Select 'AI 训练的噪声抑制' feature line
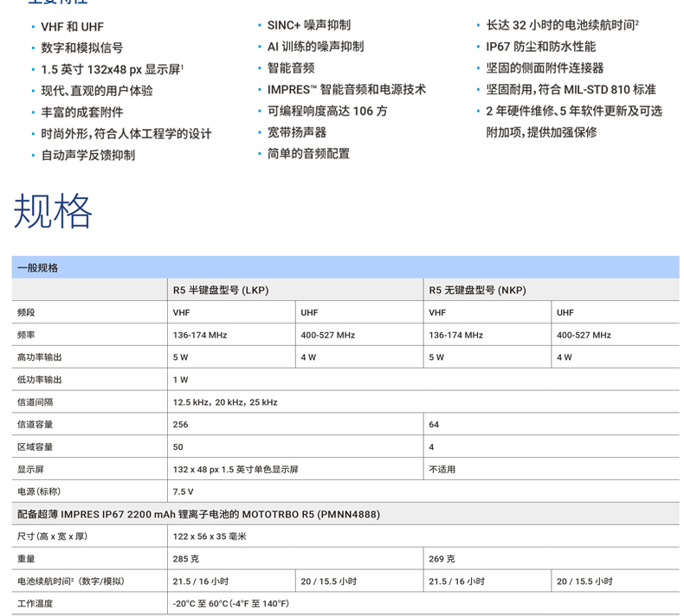This screenshot has width=684, height=616. 315,47
